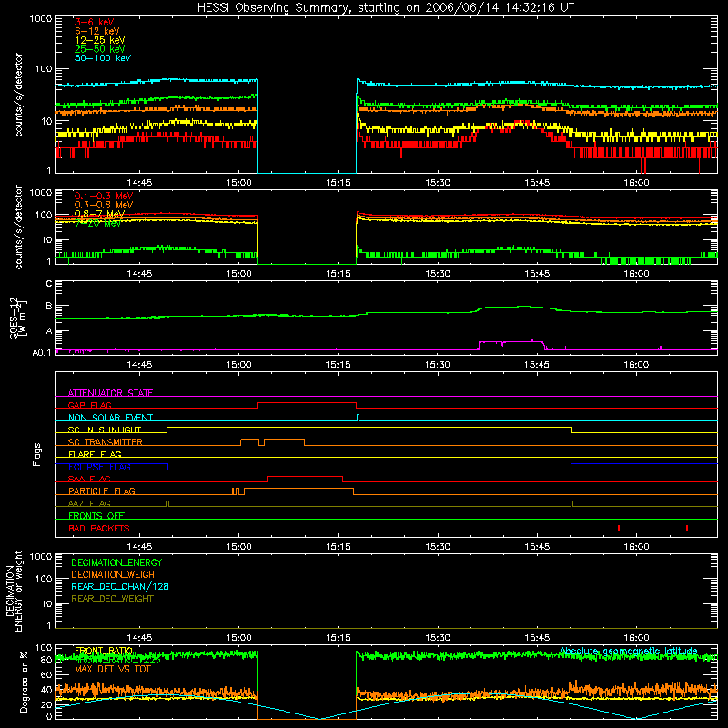Click the 0.8-7 MeV legend label
The image size is (728, 728).
pyautogui.click(x=100, y=214)
